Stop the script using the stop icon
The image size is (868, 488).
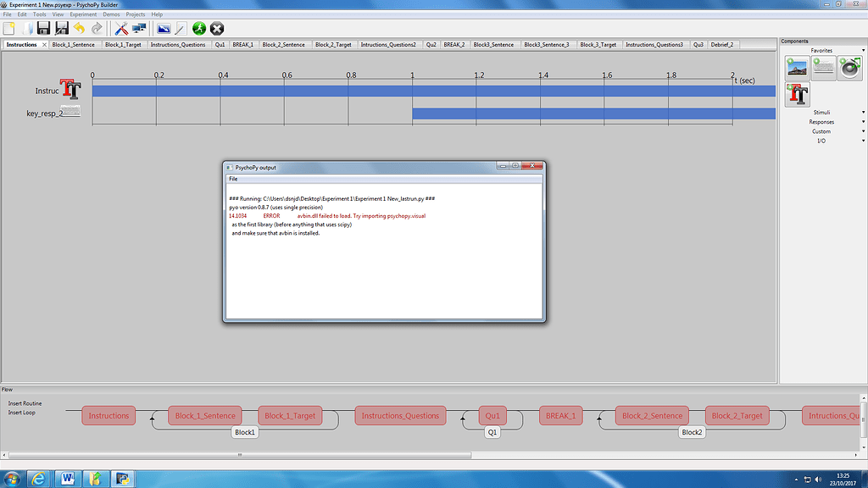click(x=216, y=28)
